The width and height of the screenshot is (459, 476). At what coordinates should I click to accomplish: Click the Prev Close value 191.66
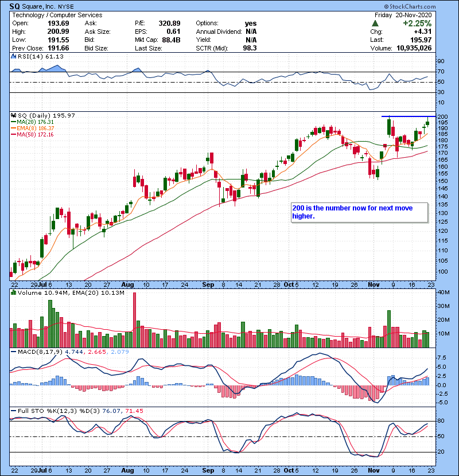point(59,48)
